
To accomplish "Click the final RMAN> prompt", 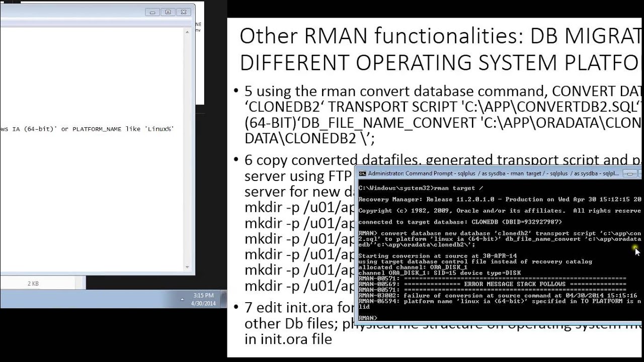I will tap(368, 318).
